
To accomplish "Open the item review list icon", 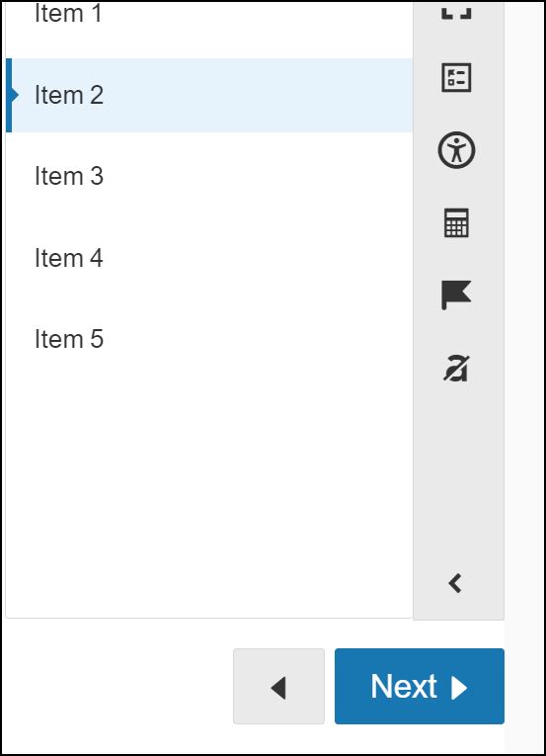I will point(456,78).
